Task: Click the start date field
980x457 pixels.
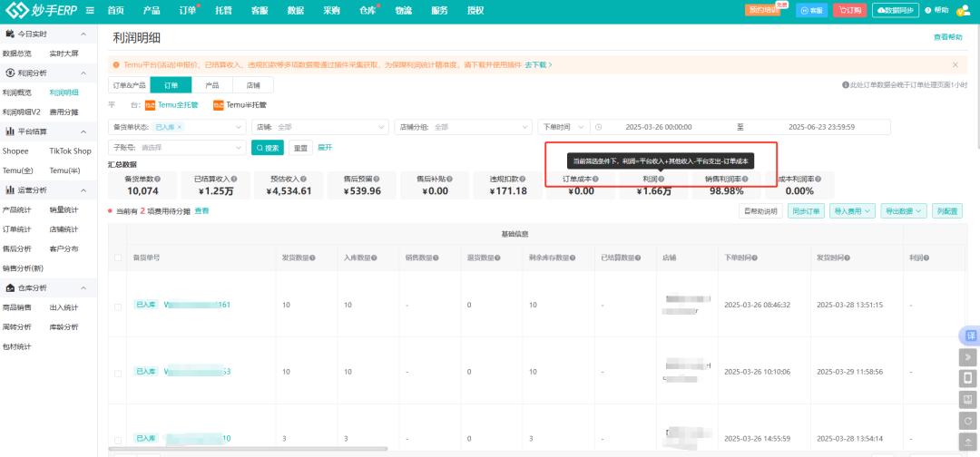Action: click(x=659, y=127)
